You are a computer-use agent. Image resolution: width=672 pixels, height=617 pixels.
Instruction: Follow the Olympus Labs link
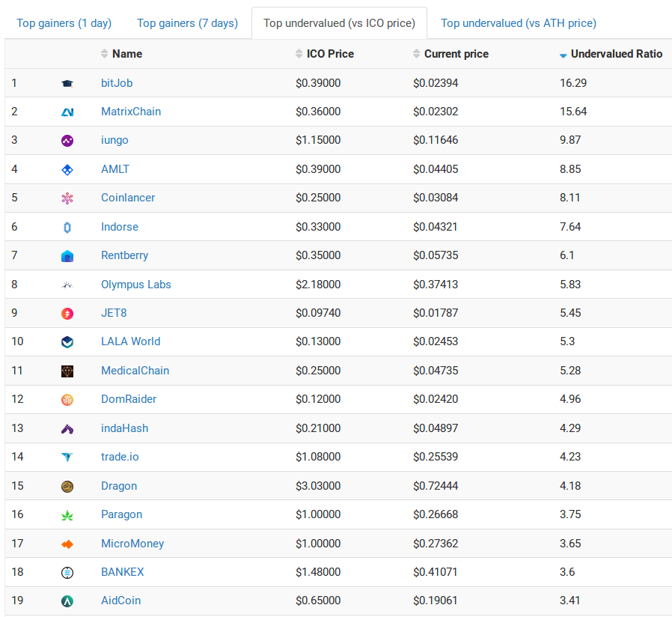[x=136, y=285]
